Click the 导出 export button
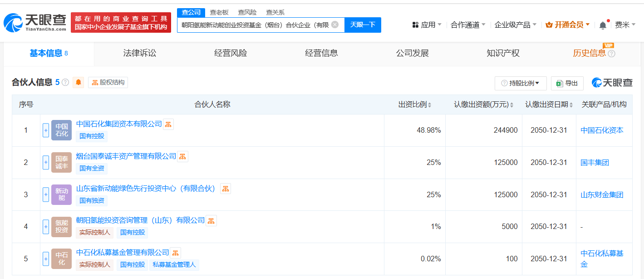Image resolution: width=644 pixels, height=279 pixels. click(x=567, y=83)
